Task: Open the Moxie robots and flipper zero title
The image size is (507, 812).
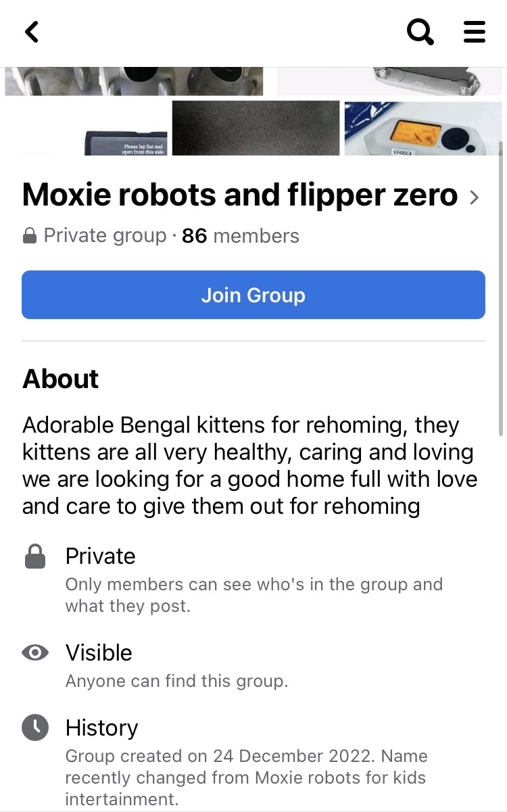Action: coord(240,196)
